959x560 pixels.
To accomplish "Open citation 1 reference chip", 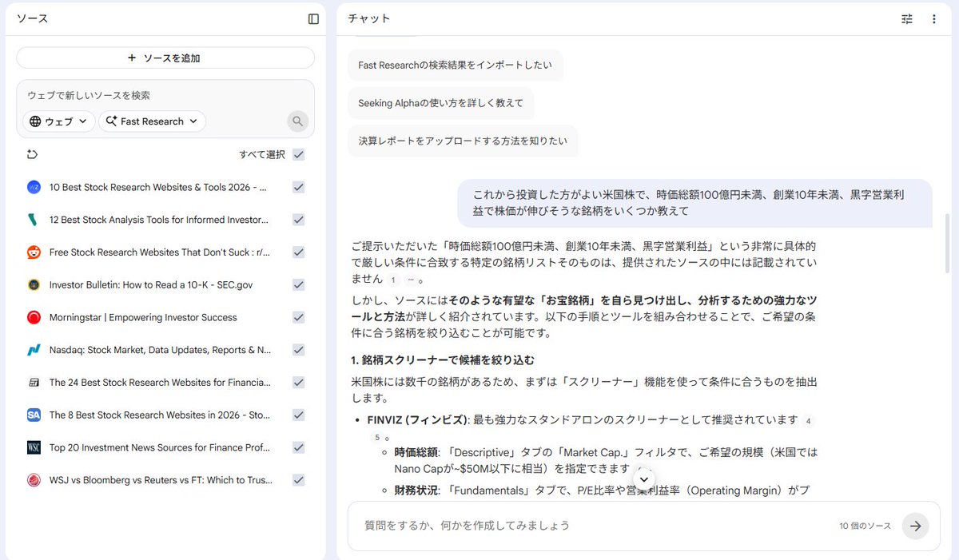I will click(393, 280).
